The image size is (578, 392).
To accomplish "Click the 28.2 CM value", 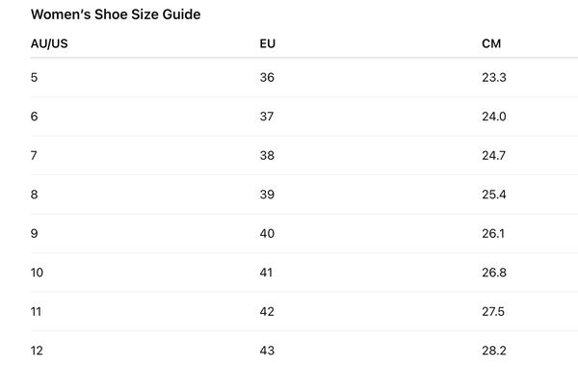I will 494,351.
